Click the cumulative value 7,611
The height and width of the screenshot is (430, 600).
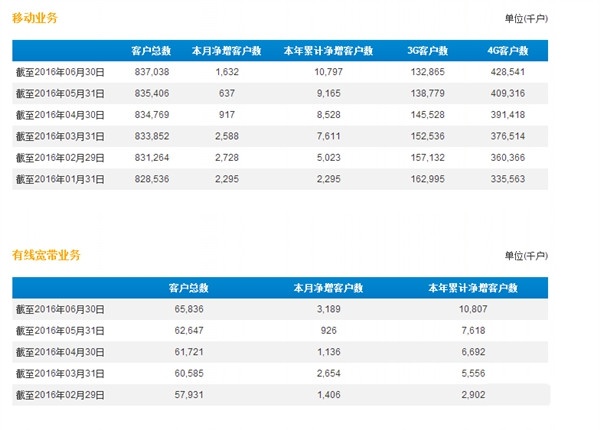click(x=329, y=136)
